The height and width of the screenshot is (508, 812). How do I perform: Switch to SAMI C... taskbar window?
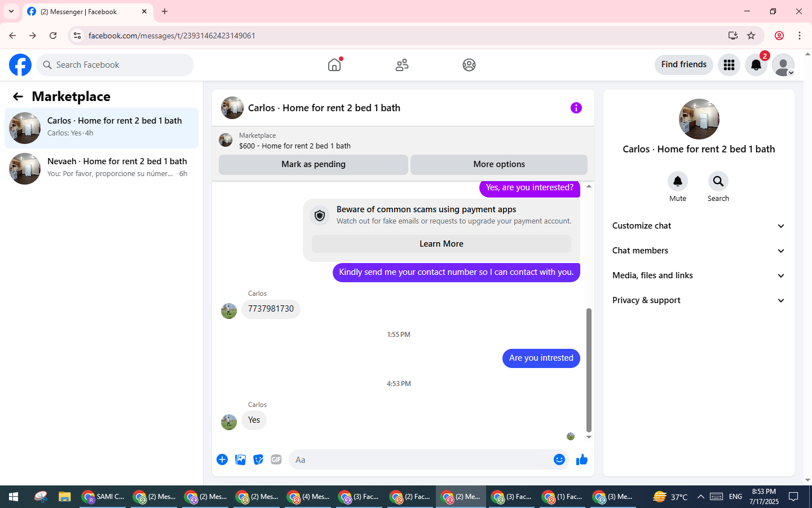click(103, 497)
